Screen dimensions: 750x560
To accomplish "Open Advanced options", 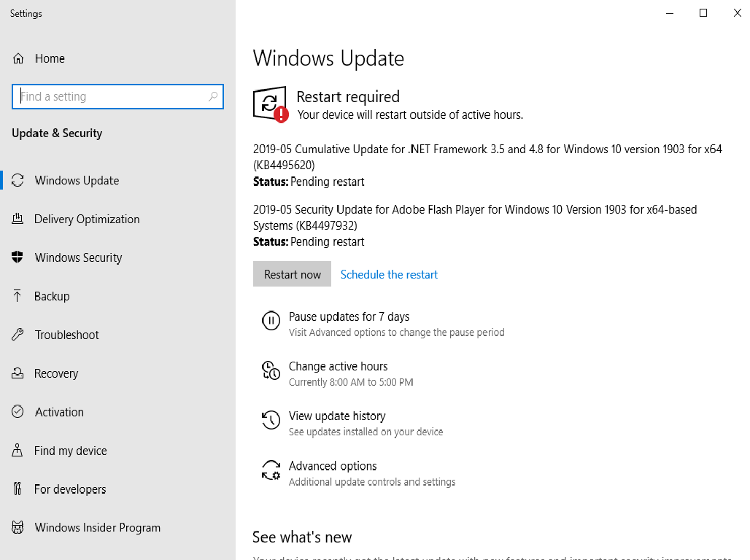I will click(333, 466).
